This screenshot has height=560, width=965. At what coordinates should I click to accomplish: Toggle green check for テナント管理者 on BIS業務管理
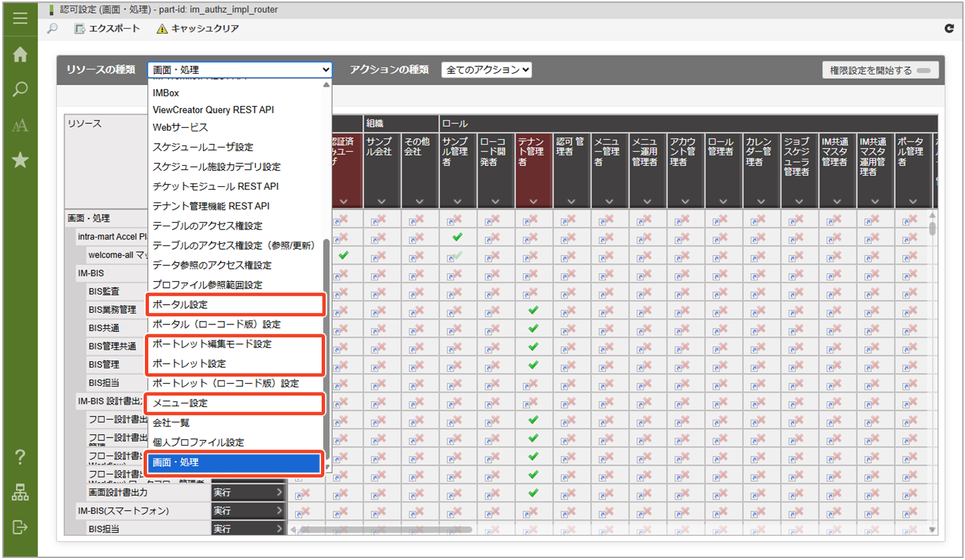click(x=533, y=309)
